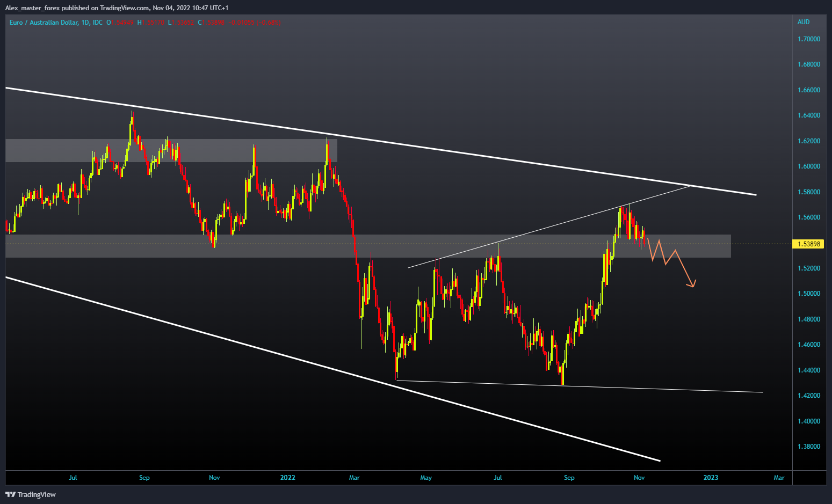Screen dimensions: 832x504
Task: Click the 1.52000 price axis label
Action: pyautogui.click(x=809, y=268)
